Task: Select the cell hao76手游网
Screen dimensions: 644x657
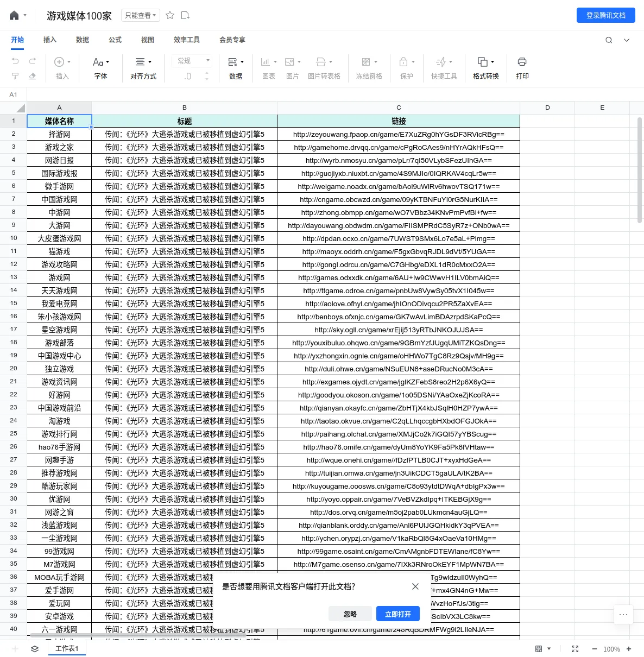Action: [x=59, y=447]
